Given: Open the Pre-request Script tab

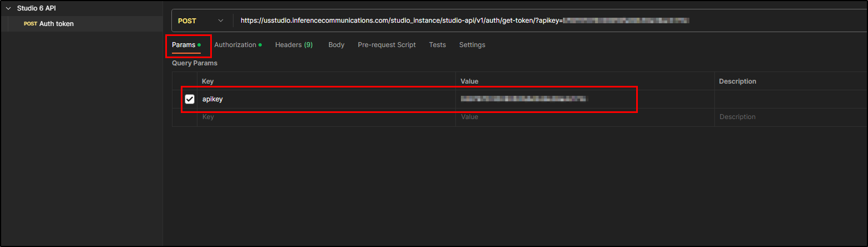Looking at the screenshot, I should click(387, 45).
